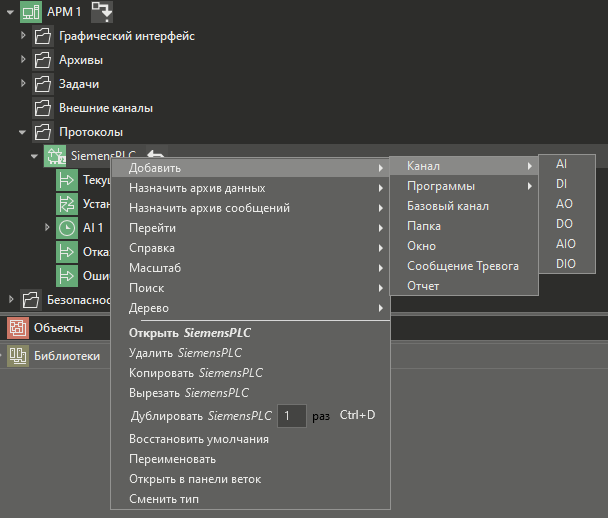Expand the Архивы node
Screen dimensions: 608x518
click(23, 59)
